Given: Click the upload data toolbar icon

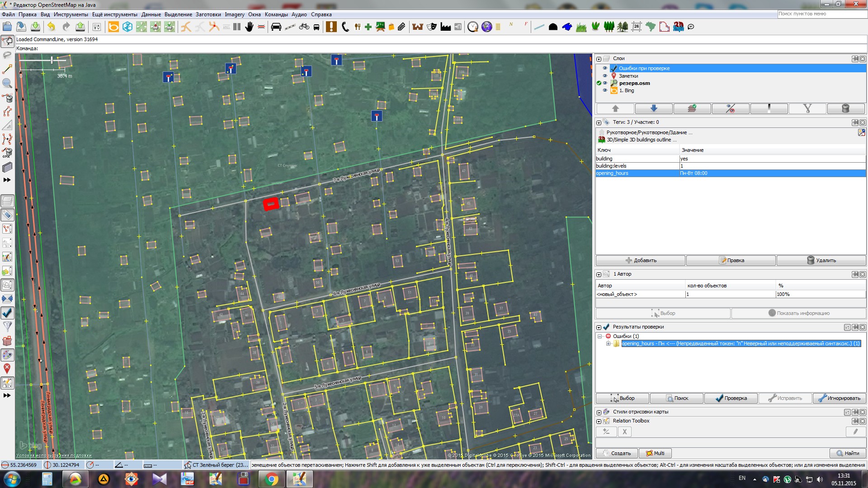Looking at the screenshot, I should click(80, 27).
